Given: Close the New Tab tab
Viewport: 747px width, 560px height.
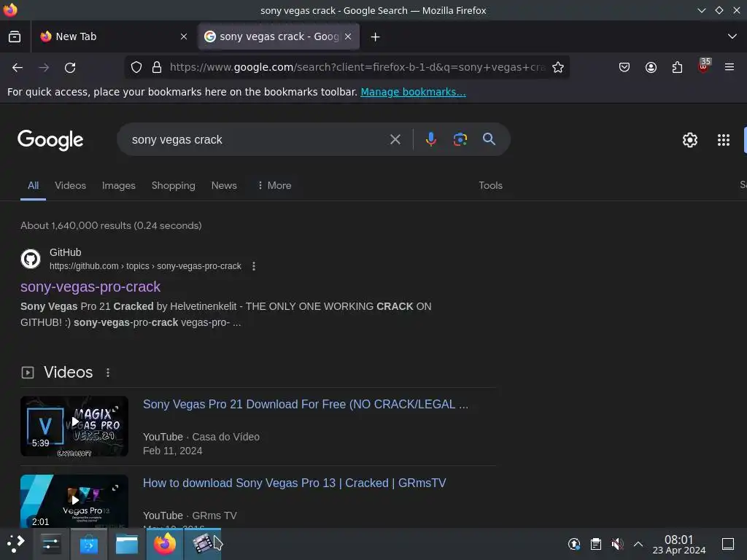Looking at the screenshot, I should tap(183, 36).
